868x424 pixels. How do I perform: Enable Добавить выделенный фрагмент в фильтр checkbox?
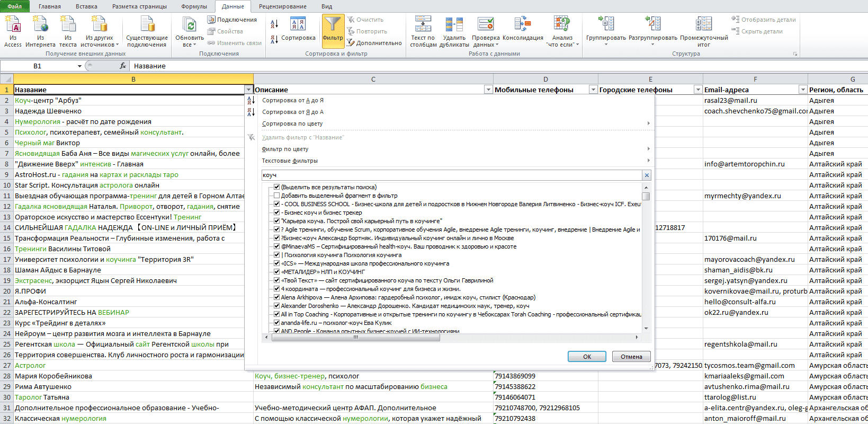(x=276, y=196)
